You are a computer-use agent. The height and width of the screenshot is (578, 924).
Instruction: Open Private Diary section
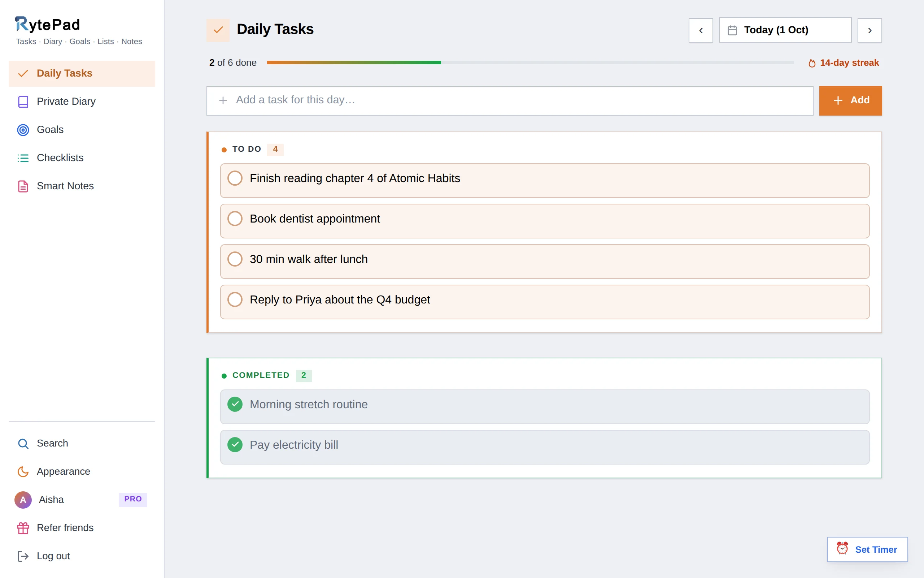82,102
